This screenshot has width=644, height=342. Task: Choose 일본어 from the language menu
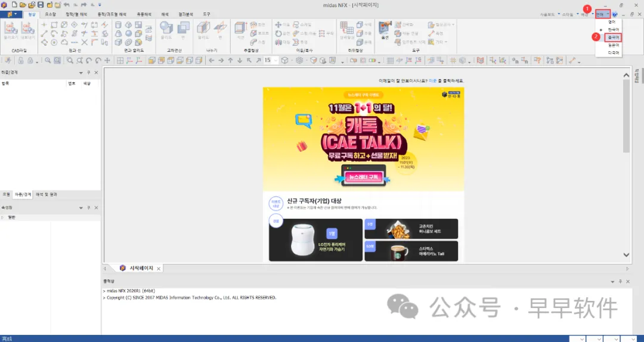tap(613, 45)
